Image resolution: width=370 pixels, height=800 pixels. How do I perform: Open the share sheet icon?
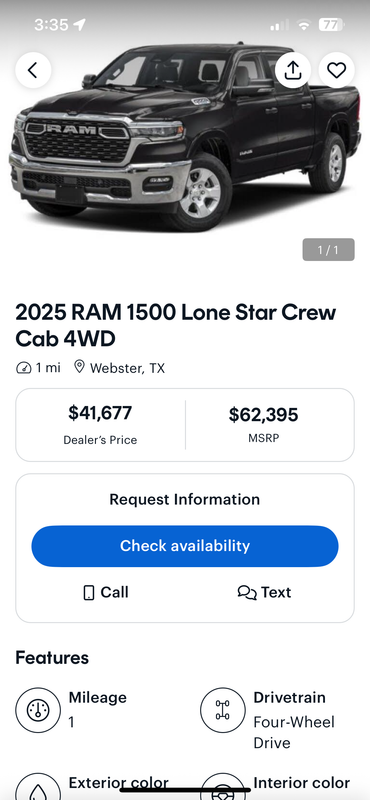click(292, 70)
